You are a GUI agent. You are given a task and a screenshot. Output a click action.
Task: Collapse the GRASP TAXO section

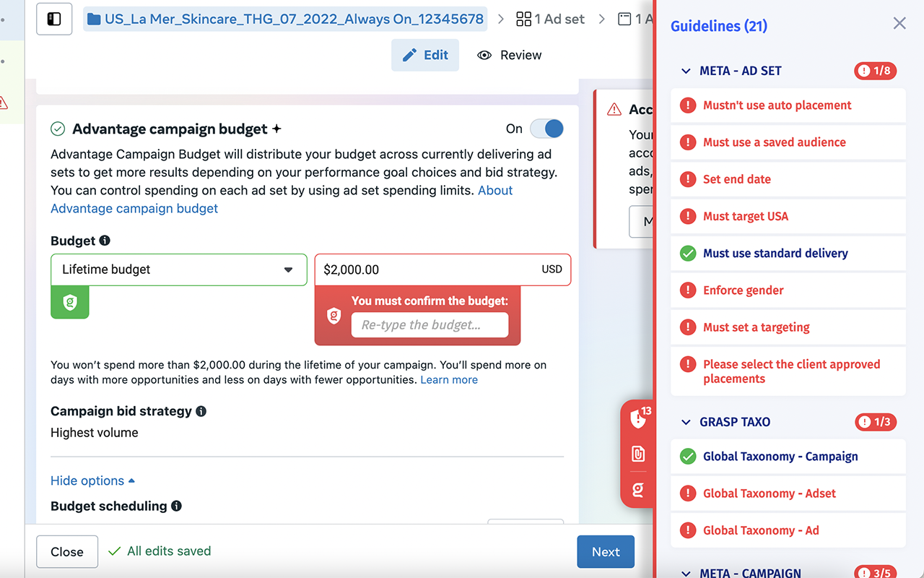[687, 422]
